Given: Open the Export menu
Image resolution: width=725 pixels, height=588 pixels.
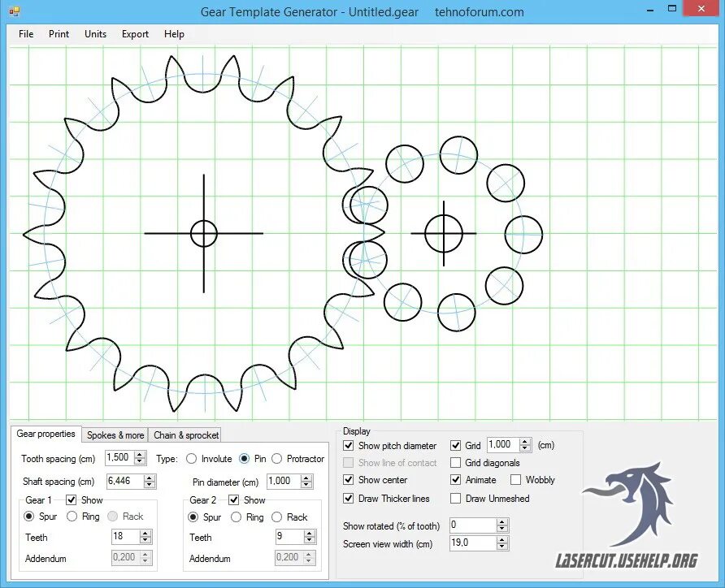Looking at the screenshot, I should point(135,34).
